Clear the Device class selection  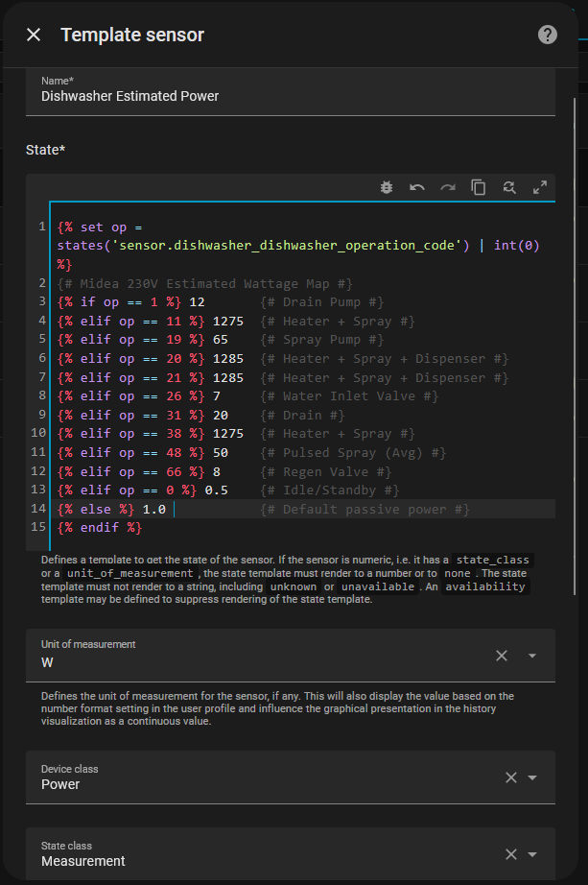point(511,777)
